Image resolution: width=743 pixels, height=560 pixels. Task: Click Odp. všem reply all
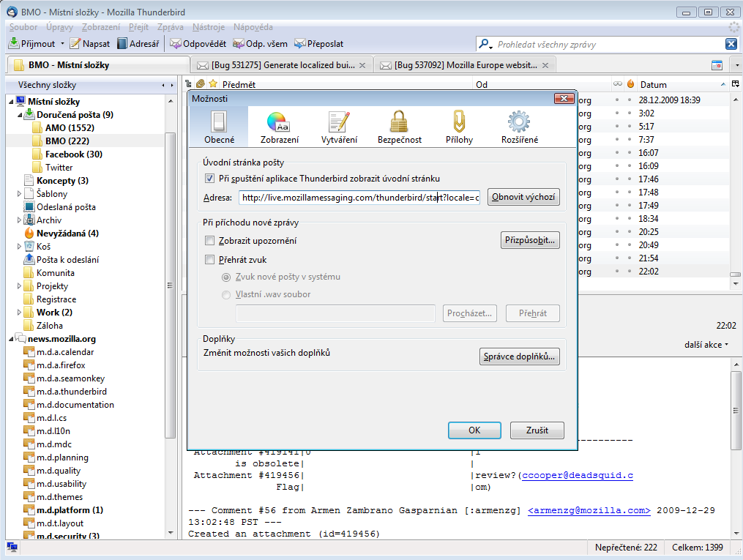(x=260, y=44)
